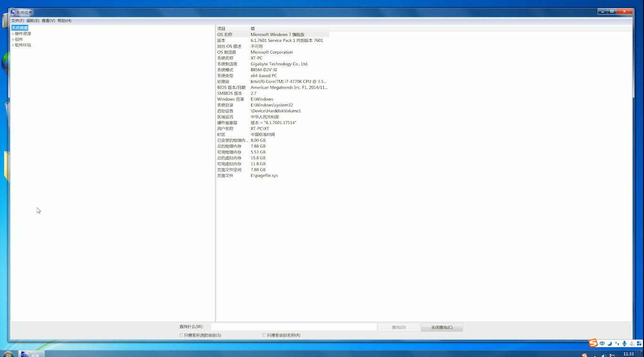644x357 pixels.
Task: Select the 总的物理内存 row
Action: point(272,146)
